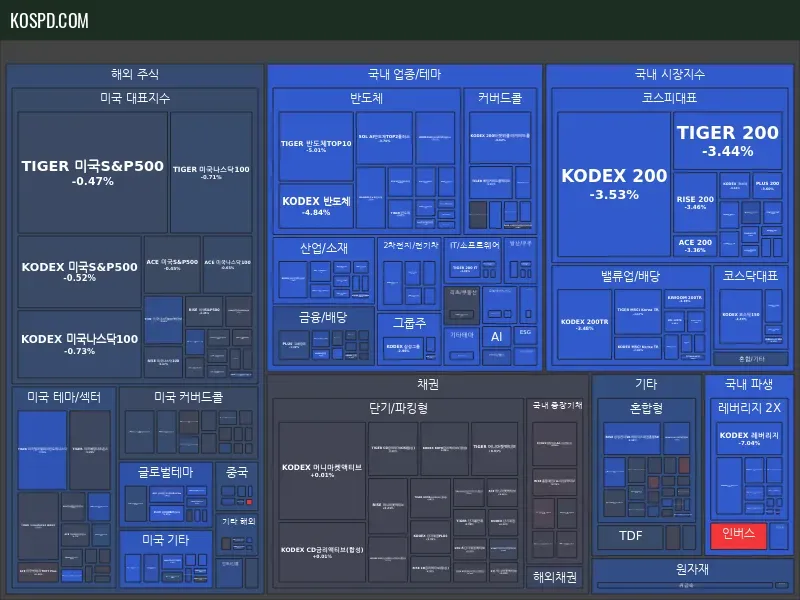Open the KODEX 200TR tile
Screen dimensions: 800x600
(584, 324)
